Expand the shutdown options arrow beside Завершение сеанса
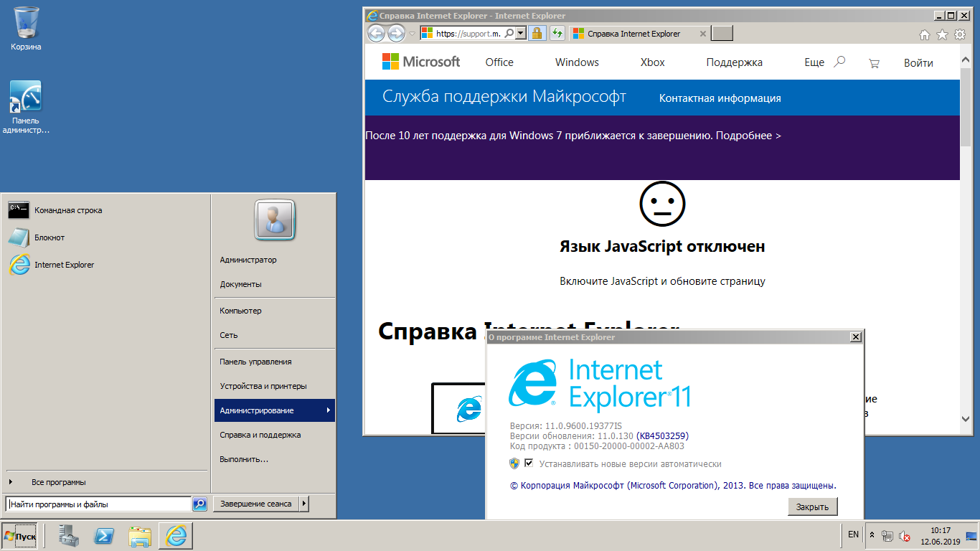Screen dimensions: 980x551 [x=304, y=504]
